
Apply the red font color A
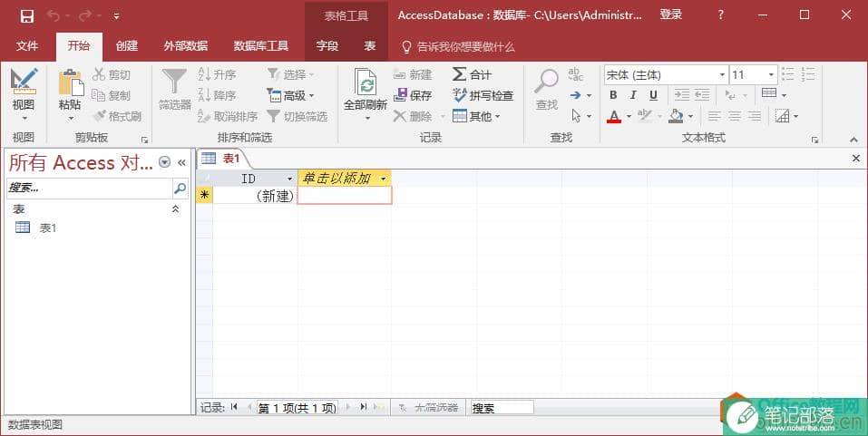point(614,116)
